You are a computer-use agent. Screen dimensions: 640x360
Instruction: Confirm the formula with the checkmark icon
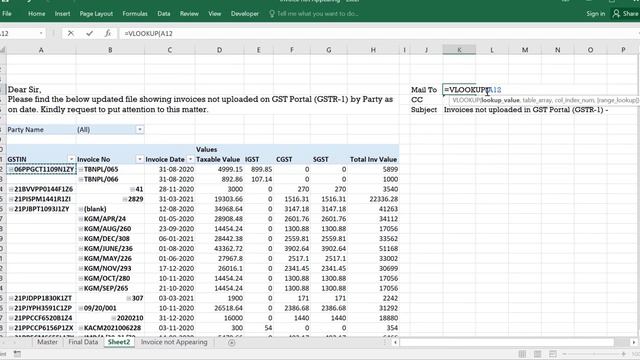(89, 33)
